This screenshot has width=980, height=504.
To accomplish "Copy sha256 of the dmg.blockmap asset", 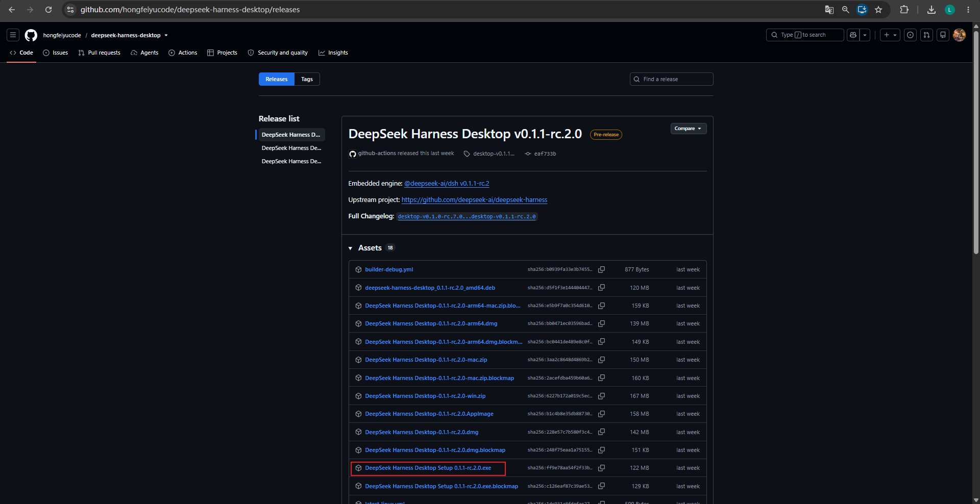I will pos(602,450).
